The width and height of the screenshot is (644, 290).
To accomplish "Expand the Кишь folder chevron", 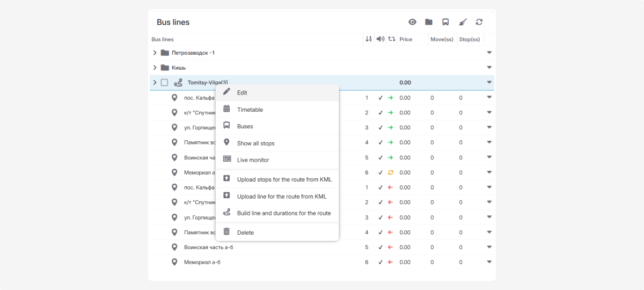I will pos(155,68).
